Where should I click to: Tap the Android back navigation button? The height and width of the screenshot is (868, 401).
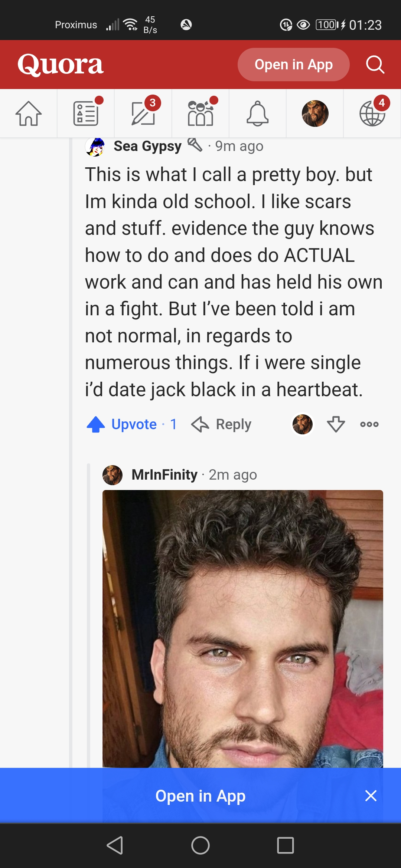[x=115, y=845]
